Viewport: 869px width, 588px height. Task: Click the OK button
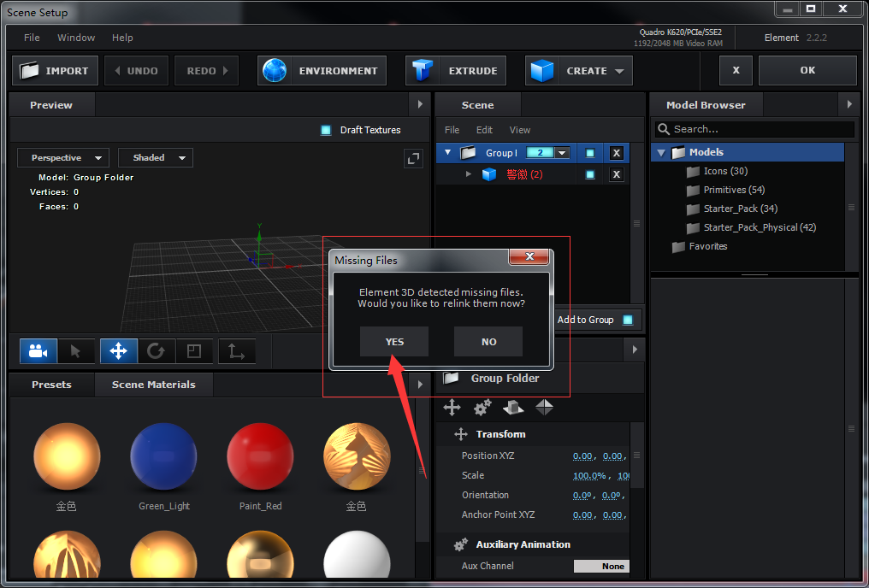click(807, 70)
